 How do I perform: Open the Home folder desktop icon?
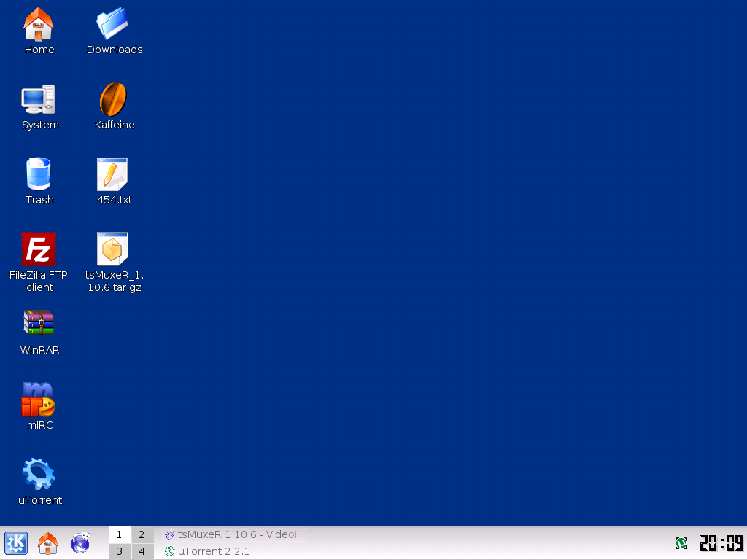click(39, 25)
